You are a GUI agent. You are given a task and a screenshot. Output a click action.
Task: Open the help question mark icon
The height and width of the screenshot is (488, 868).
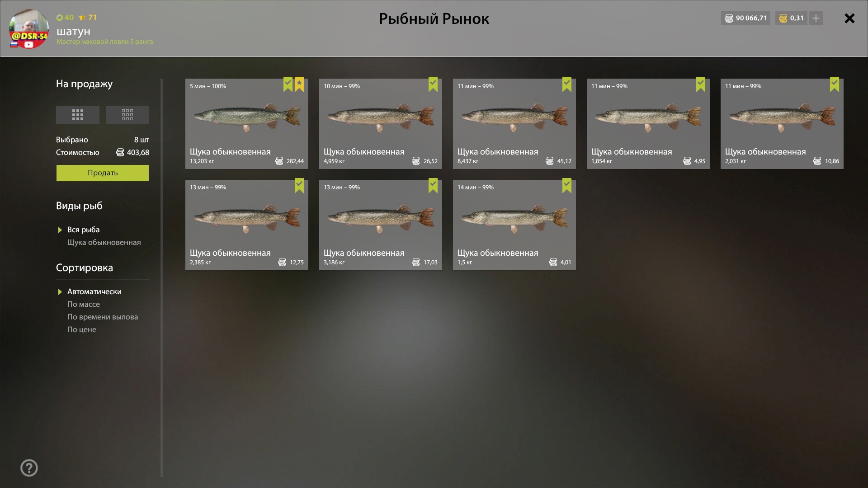pyautogui.click(x=29, y=468)
